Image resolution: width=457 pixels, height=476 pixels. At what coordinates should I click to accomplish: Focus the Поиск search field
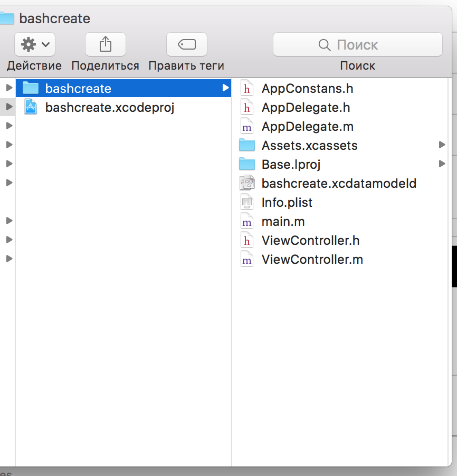coord(357,44)
